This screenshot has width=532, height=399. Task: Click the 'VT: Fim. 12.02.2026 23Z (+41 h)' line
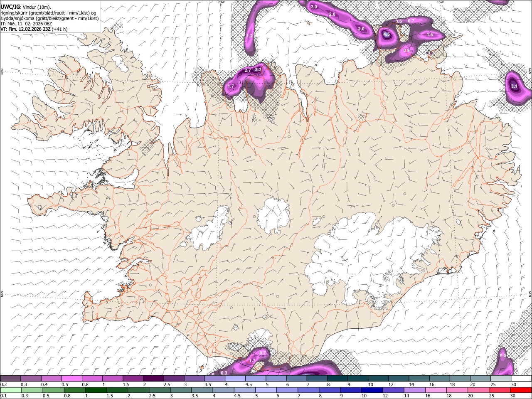click(x=34, y=29)
